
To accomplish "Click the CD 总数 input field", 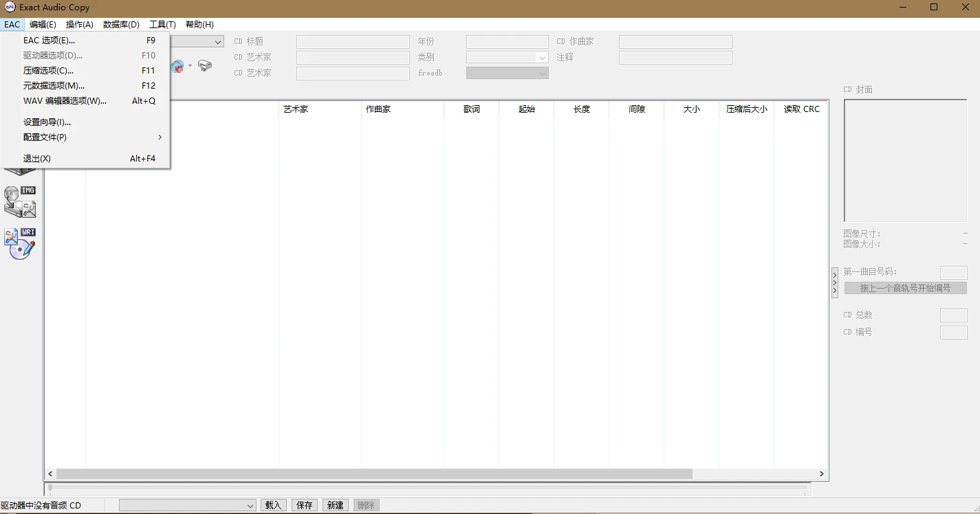I will point(954,315).
